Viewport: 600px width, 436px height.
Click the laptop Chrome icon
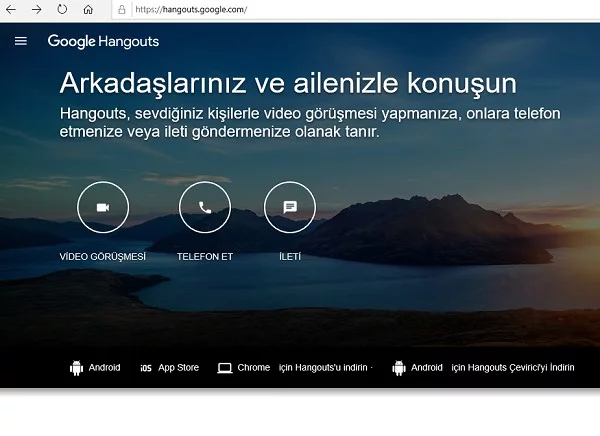coord(225,368)
